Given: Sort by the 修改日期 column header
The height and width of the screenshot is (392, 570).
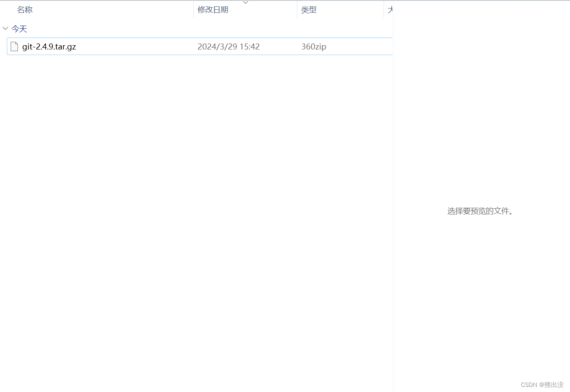Looking at the screenshot, I should point(213,9).
